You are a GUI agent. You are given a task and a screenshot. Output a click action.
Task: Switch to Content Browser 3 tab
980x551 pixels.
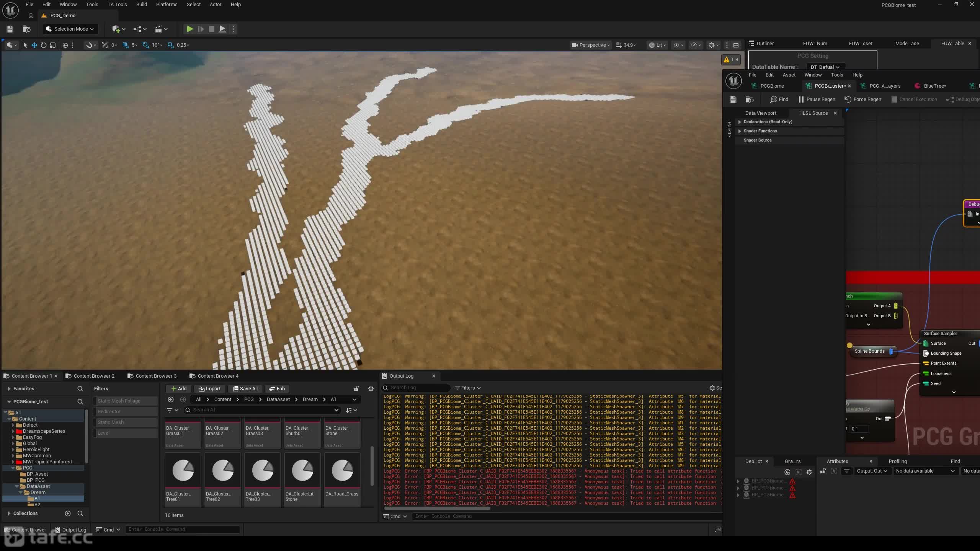point(152,376)
